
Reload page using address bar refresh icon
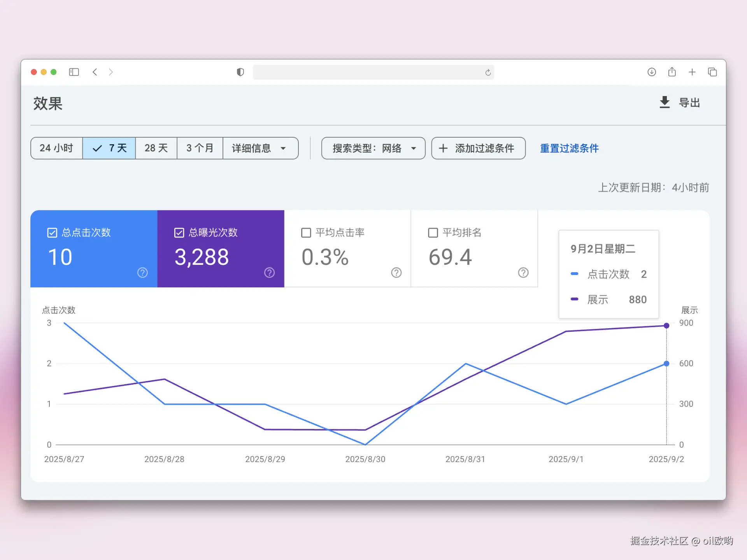(488, 72)
